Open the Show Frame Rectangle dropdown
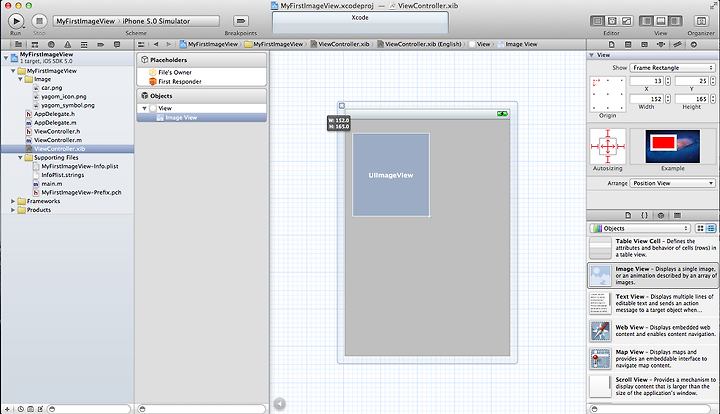The image size is (720, 414). [x=672, y=67]
